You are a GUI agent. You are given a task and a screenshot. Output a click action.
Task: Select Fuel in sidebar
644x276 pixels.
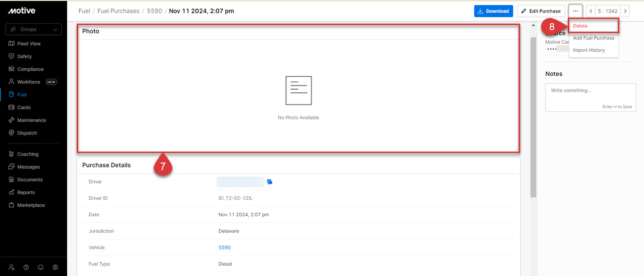point(22,94)
